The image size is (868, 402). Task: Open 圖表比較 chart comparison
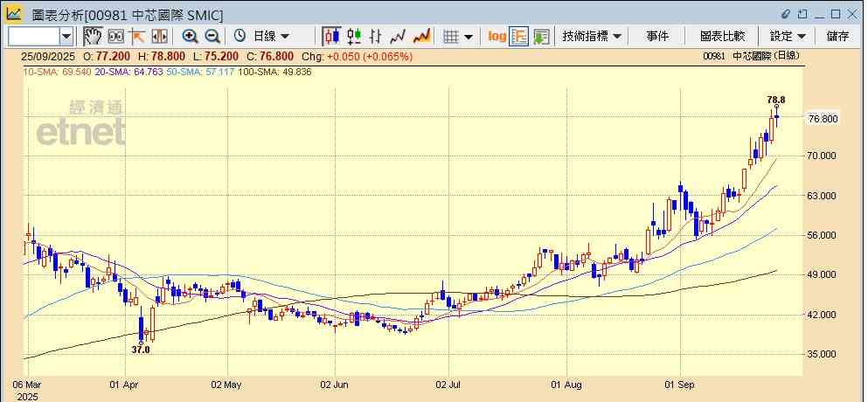click(x=722, y=37)
